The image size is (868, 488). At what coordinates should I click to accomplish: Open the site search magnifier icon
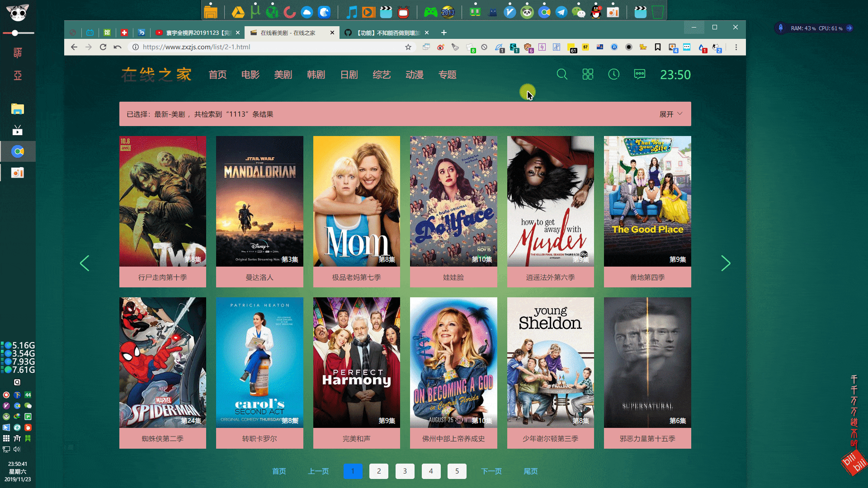click(x=562, y=75)
